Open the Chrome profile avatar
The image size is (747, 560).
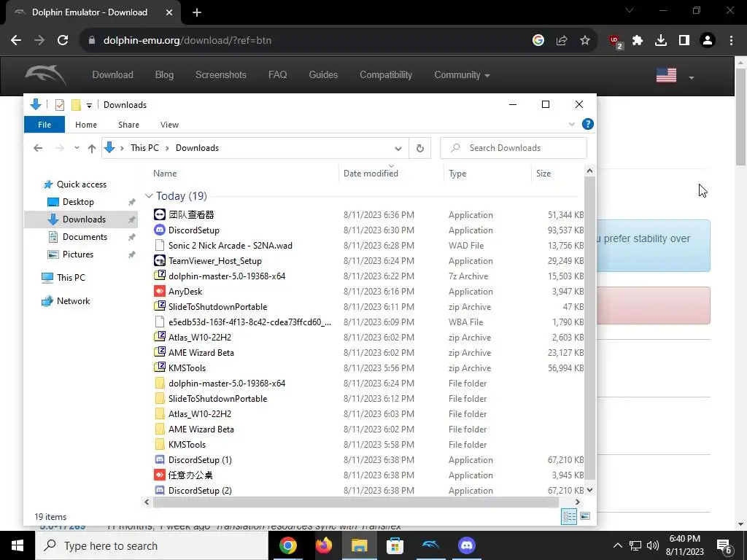[708, 41]
